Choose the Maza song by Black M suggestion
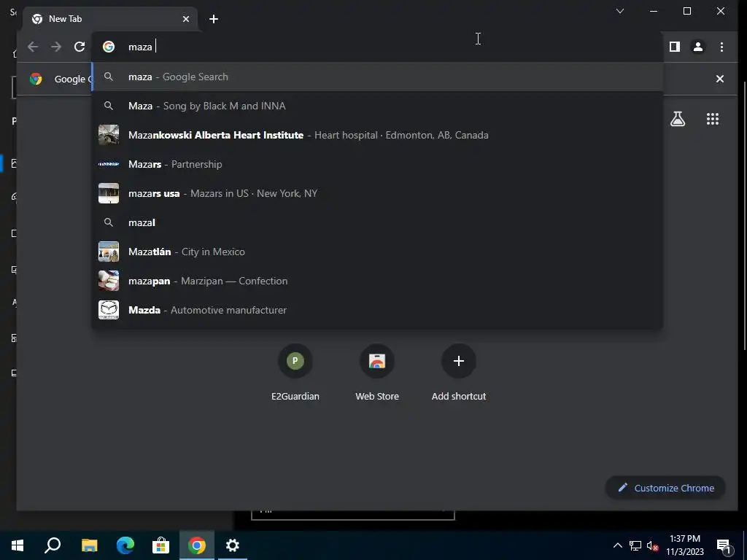 pos(377,106)
